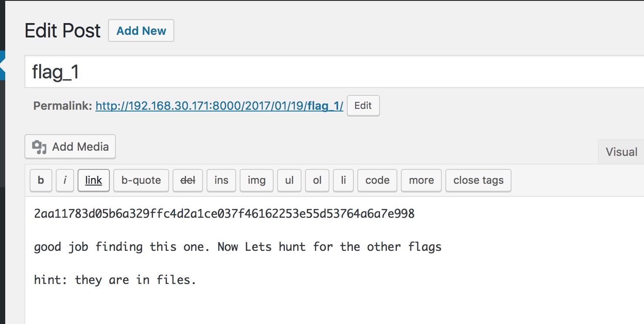
Task: Open the flag_1 permalink URL
Action: [x=219, y=106]
